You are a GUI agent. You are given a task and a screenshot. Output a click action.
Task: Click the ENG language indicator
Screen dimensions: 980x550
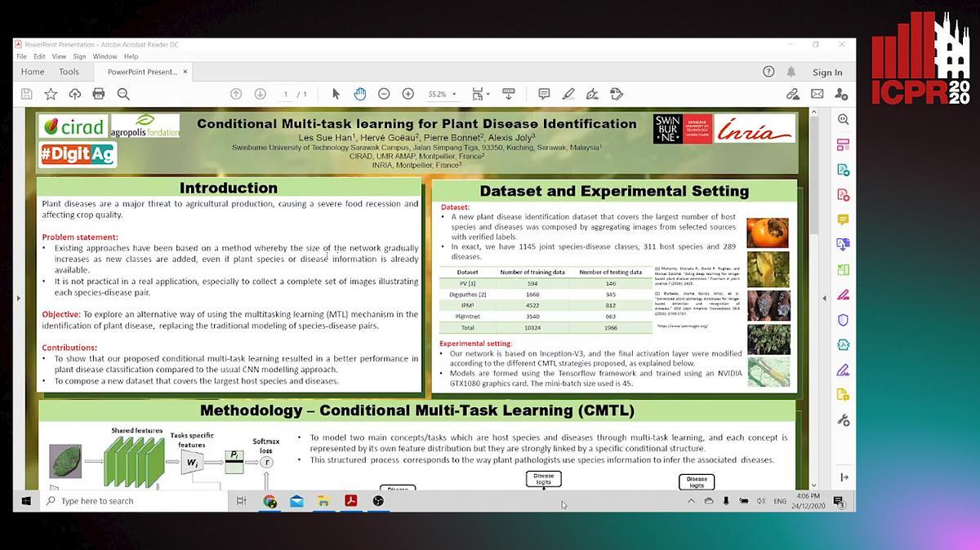click(x=781, y=500)
